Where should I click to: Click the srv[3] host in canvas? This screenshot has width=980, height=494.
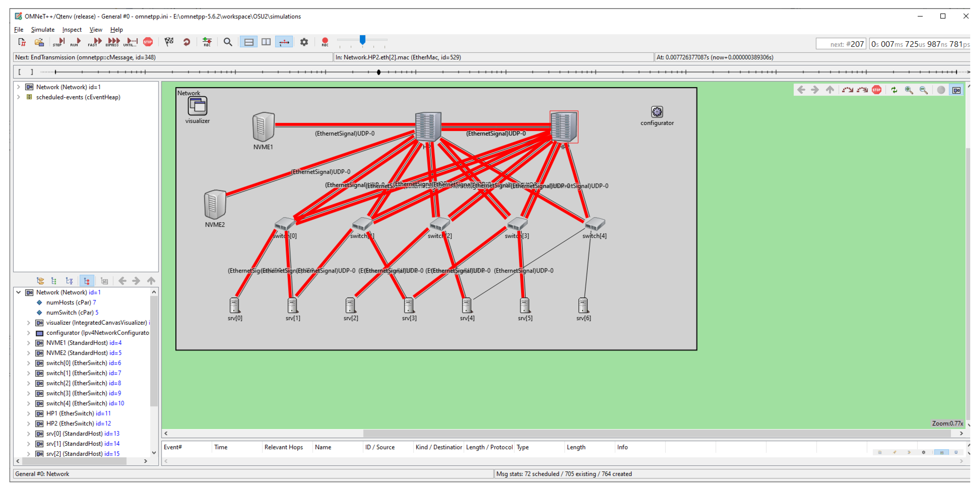(x=409, y=305)
